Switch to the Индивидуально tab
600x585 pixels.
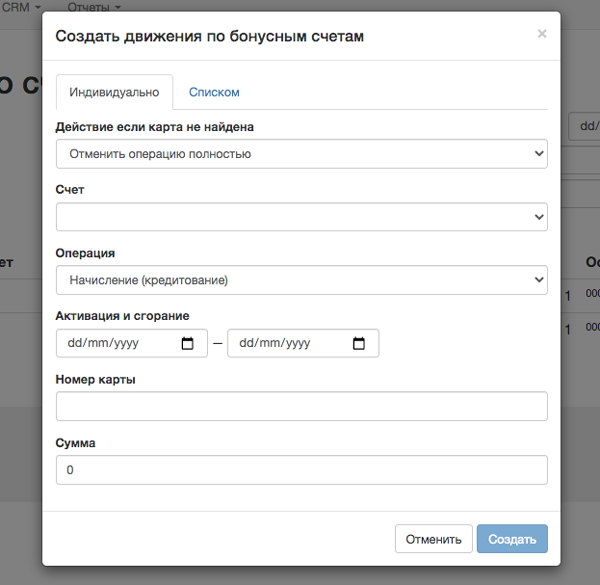coord(114,92)
